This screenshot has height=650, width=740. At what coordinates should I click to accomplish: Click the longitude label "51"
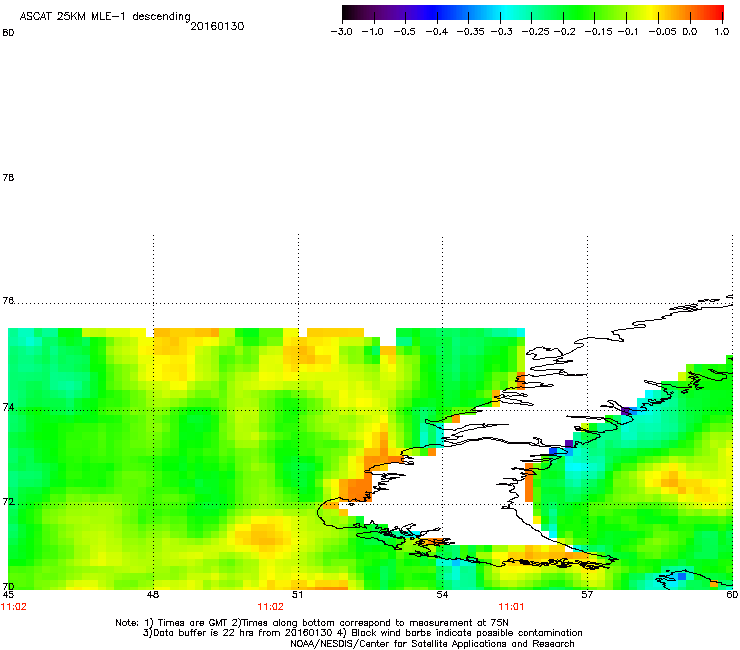point(297,595)
